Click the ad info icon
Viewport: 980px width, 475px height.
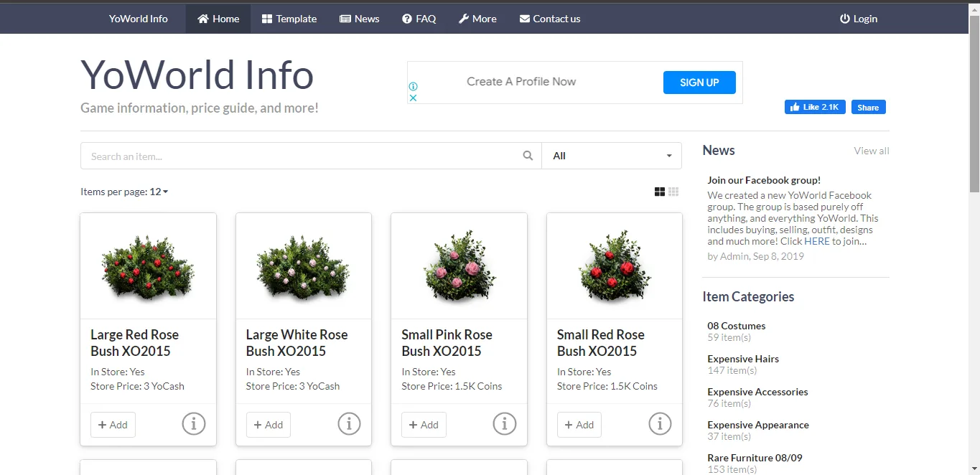(x=413, y=87)
